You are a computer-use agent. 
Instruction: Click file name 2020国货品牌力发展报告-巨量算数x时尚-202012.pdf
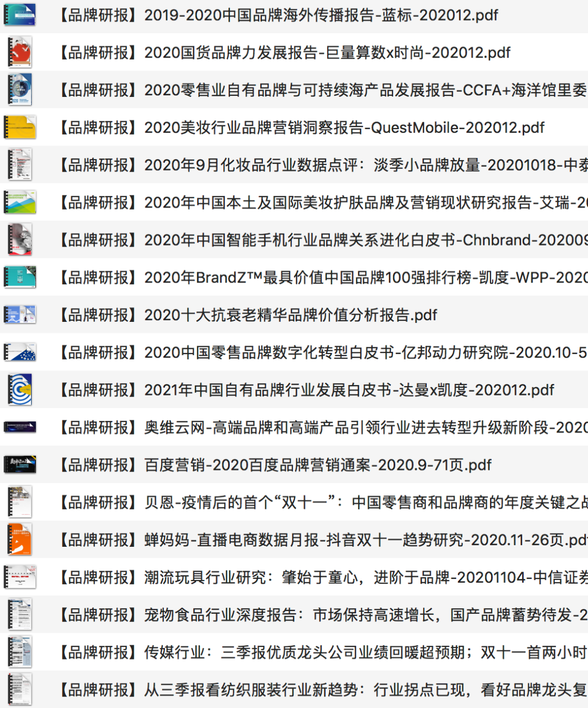click(283, 52)
